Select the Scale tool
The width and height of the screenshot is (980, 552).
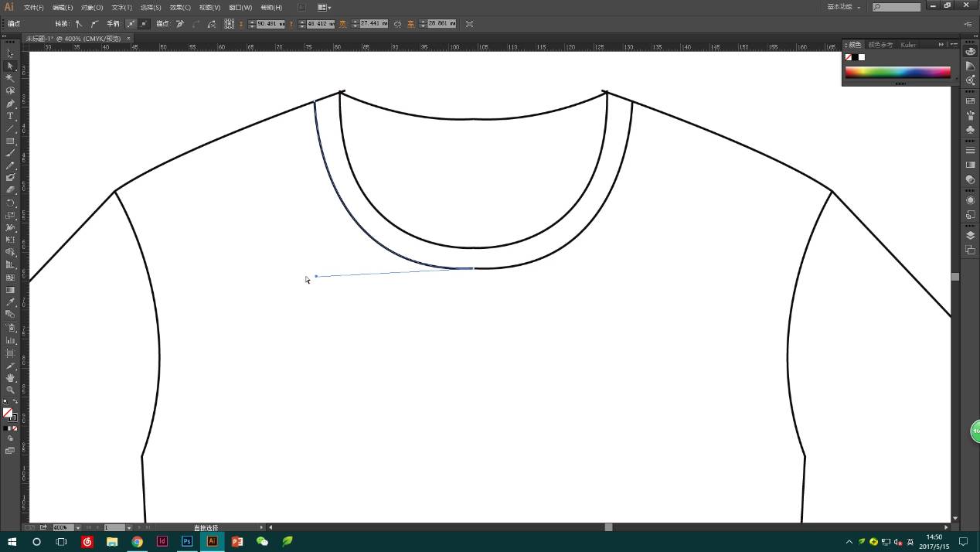(10, 215)
